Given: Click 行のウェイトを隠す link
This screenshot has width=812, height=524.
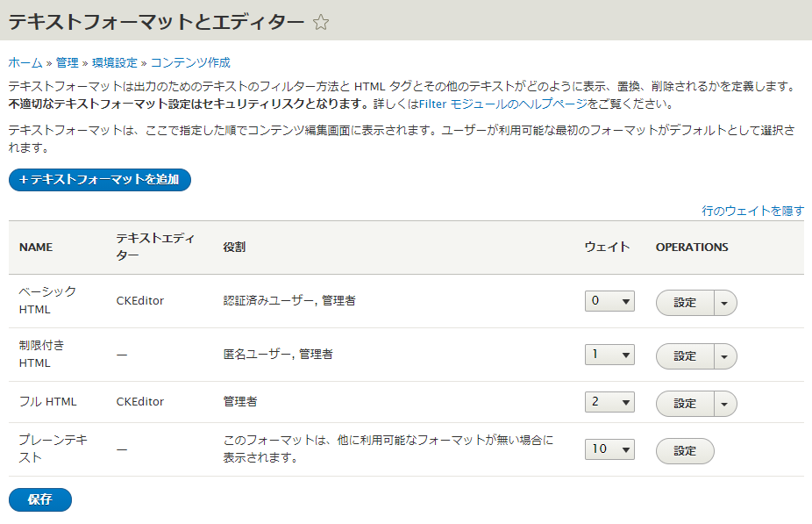Looking at the screenshot, I should click(x=753, y=211).
